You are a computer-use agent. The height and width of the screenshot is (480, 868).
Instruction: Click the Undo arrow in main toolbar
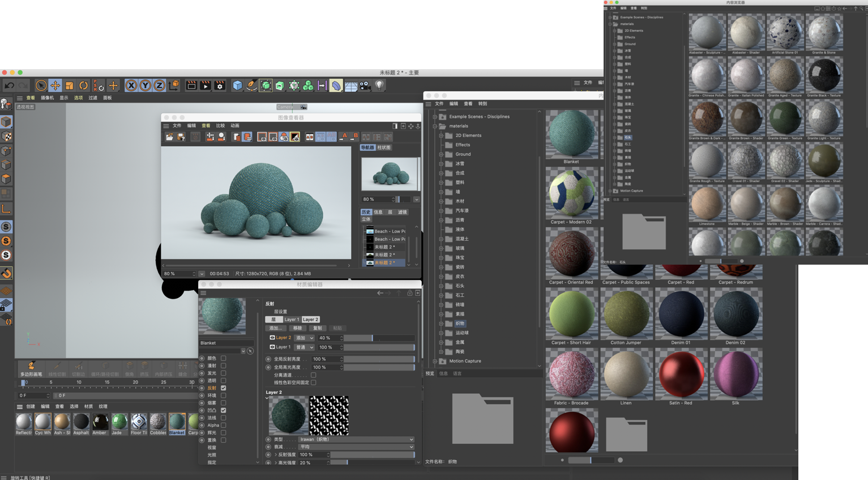pos(9,86)
